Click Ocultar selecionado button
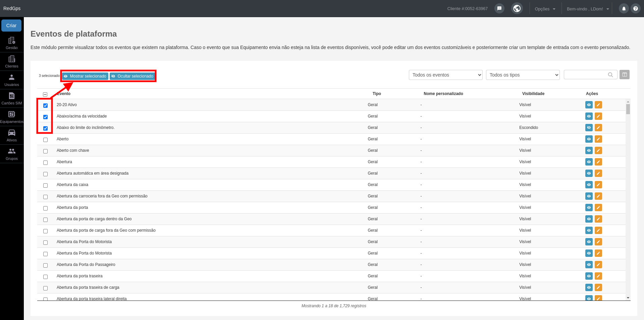 (x=132, y=76)
